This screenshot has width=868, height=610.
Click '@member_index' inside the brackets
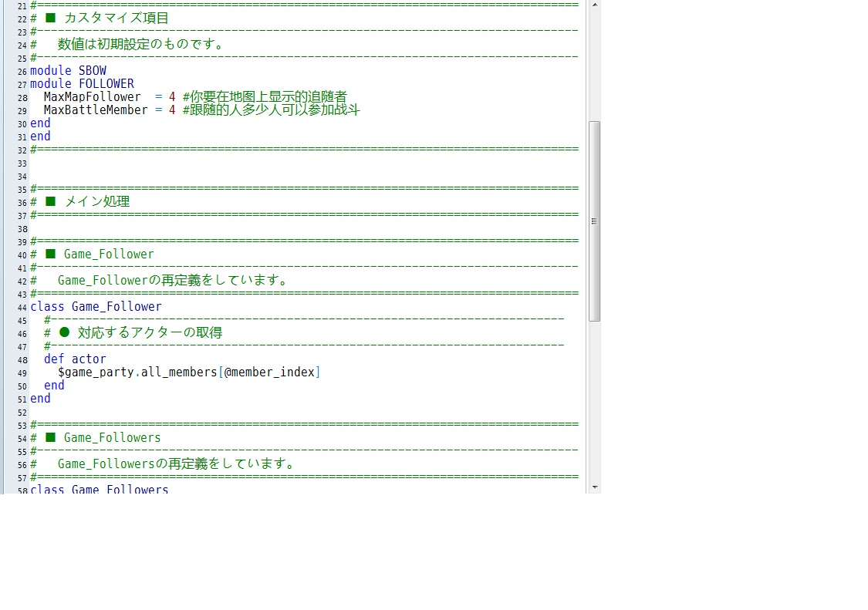pyautogui.click(x=269, y=372)
